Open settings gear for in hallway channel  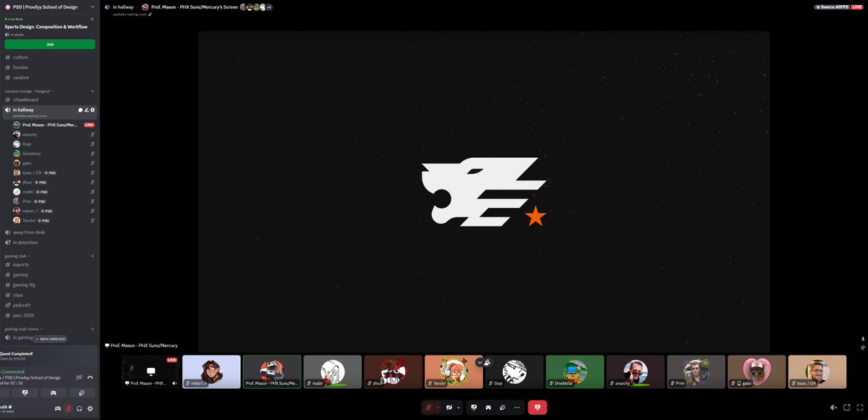click(93, 110)
